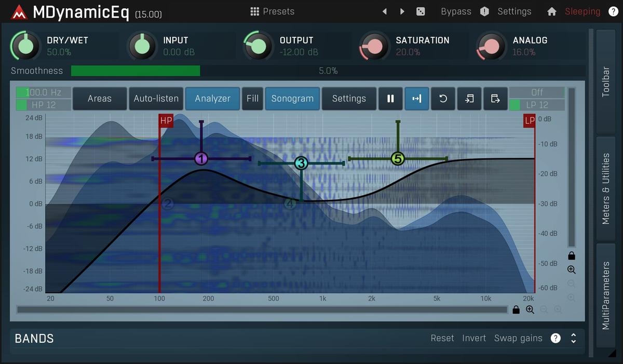Toggle the Analyzer button
623x364 pixels.
(212, 99)
